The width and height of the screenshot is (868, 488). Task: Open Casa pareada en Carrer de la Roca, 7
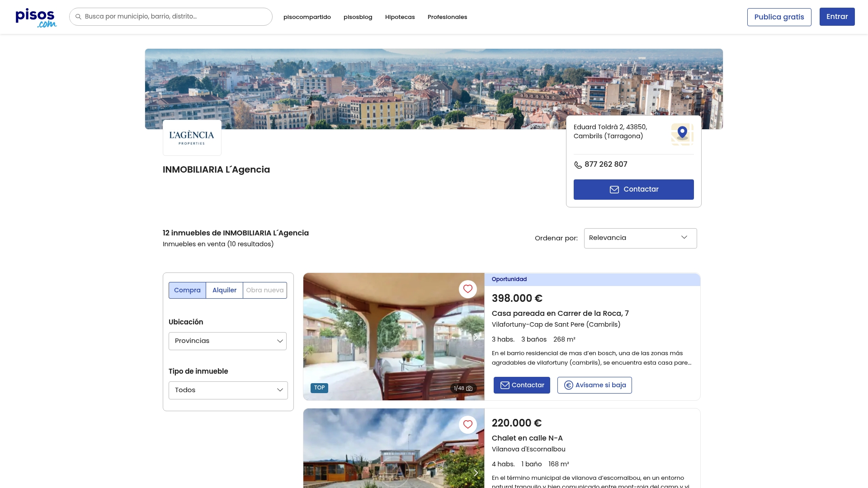click(x=560, y=314)
